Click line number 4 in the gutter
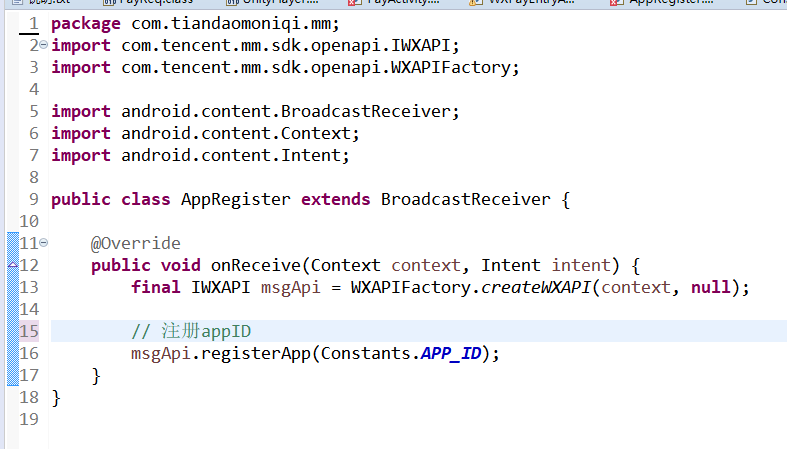 click(34, 89)
